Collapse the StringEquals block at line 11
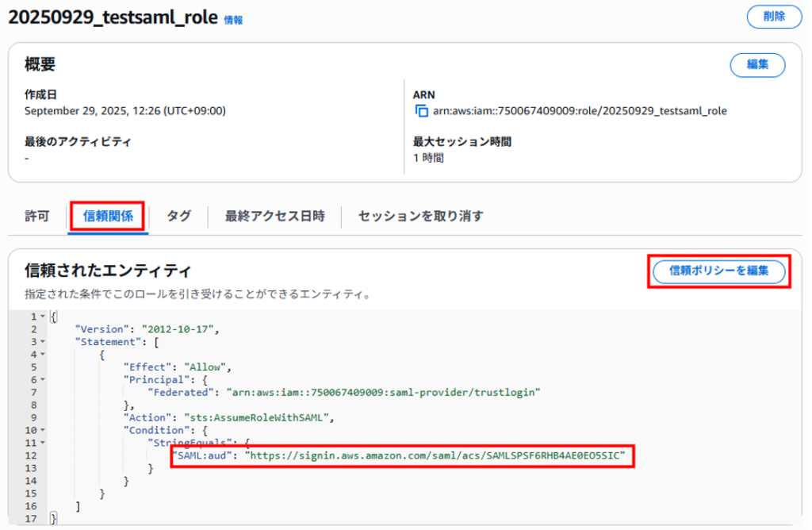This screenshot has height=530, width=812. click(x=42, y=443)
